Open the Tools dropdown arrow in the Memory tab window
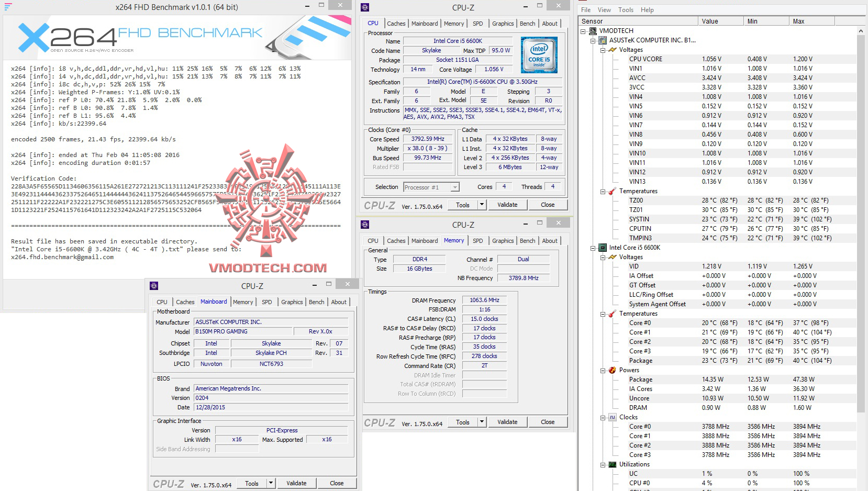The height and width of the screenshot is (491, 868). pyautogui.click(x=482, y=422)
